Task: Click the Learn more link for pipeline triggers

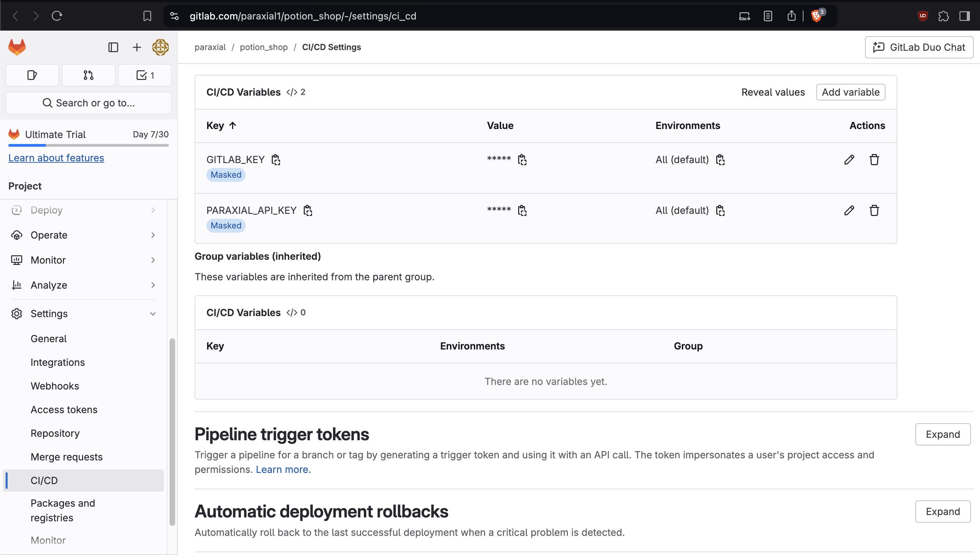Action: coord(281,469)
